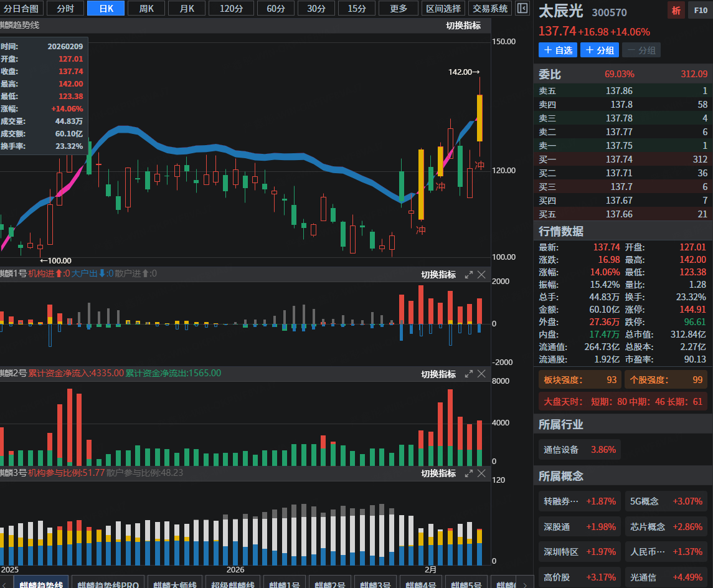Open 切换指标 for 麒麟2号 panel

tap(438, 374)
